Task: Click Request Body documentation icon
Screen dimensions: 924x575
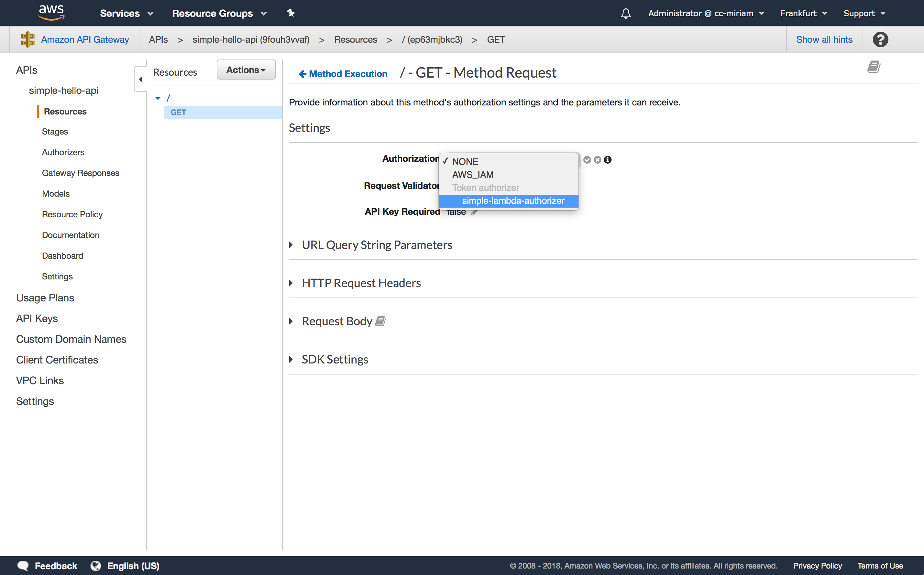Action: tap(380, 321)
